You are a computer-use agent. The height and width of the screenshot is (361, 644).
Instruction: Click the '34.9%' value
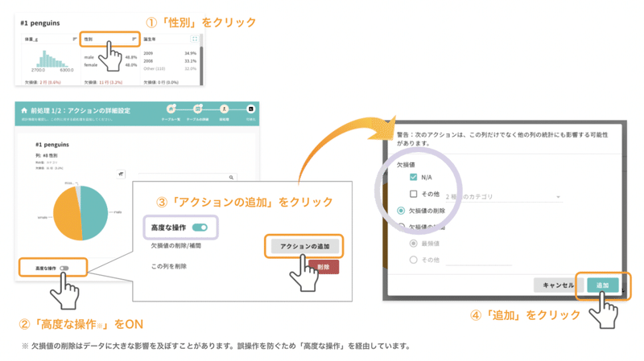190,53
